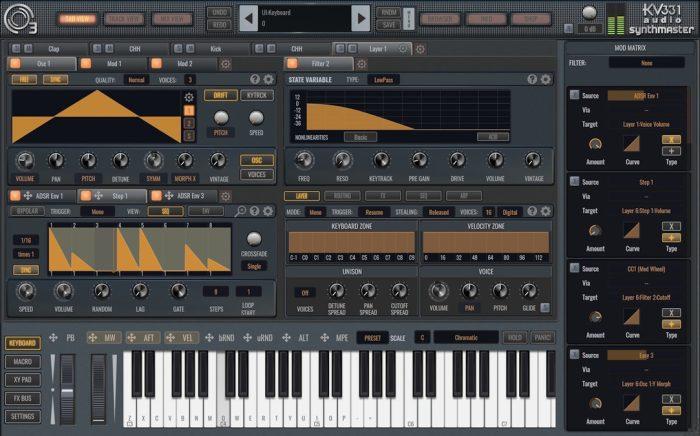
Task: Toggle ADSR Env 1 power button
Action: click(15, 196)
